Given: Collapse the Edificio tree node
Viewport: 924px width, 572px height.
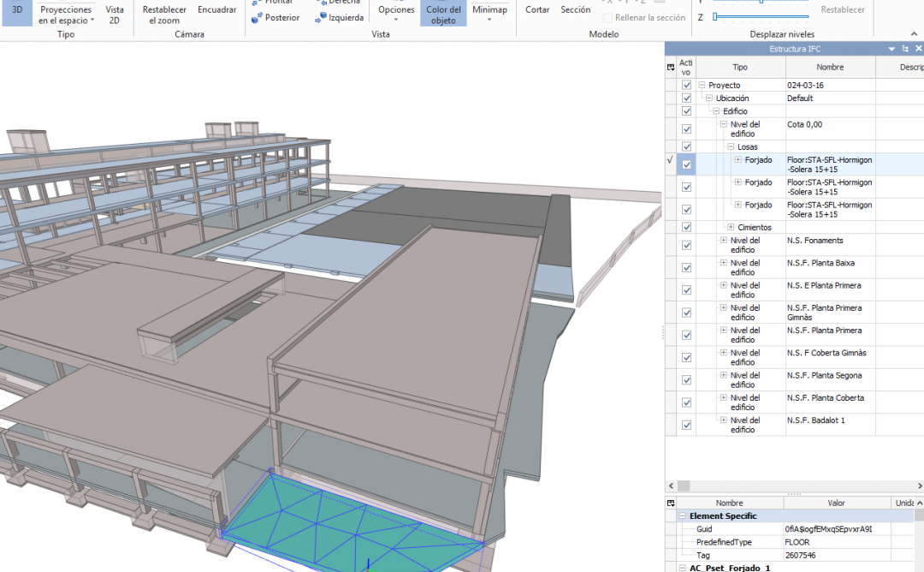Looking at the screenshot, I should (x=717, y=110).
